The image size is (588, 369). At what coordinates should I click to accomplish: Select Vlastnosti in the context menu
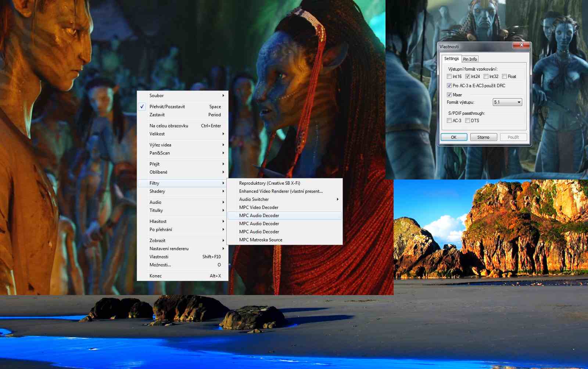183,257
